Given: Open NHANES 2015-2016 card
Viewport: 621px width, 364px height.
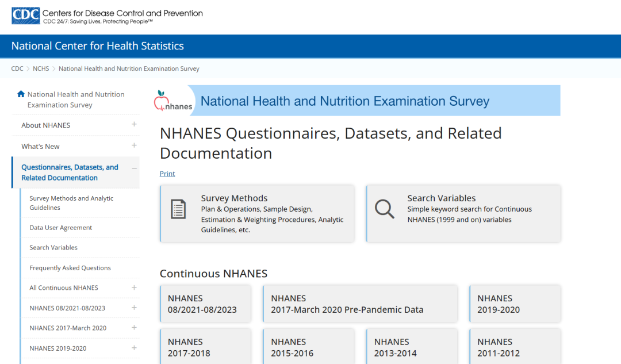Looking at the screenshot, I should click(309, 347).
